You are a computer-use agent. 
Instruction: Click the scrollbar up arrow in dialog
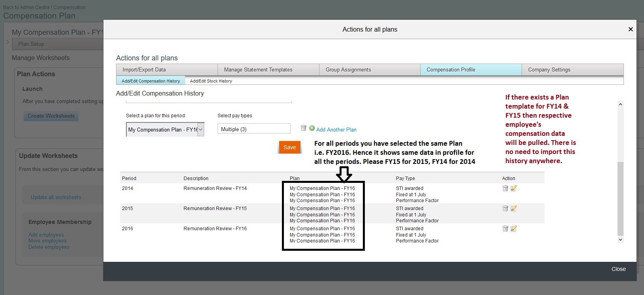coord(620,105)
